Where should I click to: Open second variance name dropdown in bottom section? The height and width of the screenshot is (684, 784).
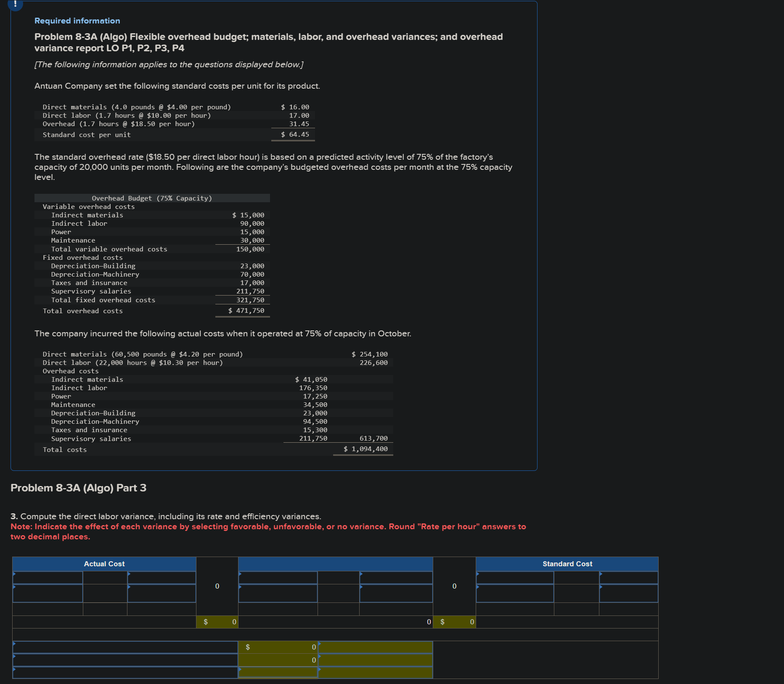click(x=125, y=660)
